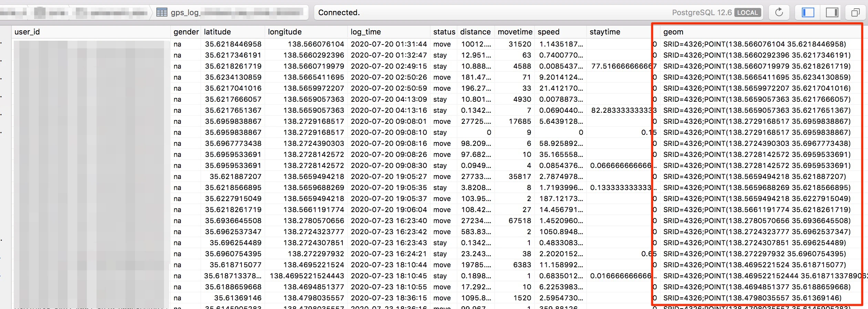The width and height of the screenshot is (868, 309).
Task: Select longitude 138.5661191774
Action: 314,210
